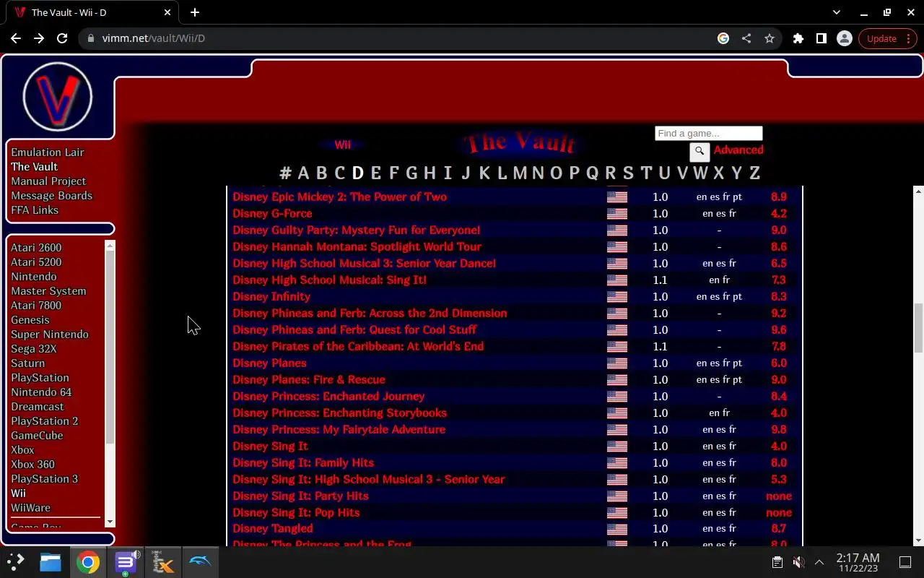924x578 pixels.
Task: Open the file manager taskbar icon
Action: pos(50,562)
